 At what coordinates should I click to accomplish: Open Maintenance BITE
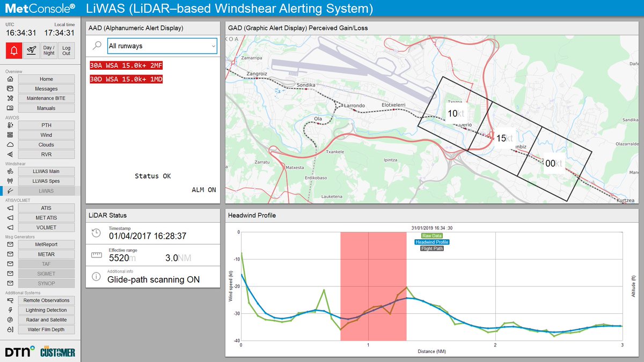pyautogui.click(x=46, y=98)
